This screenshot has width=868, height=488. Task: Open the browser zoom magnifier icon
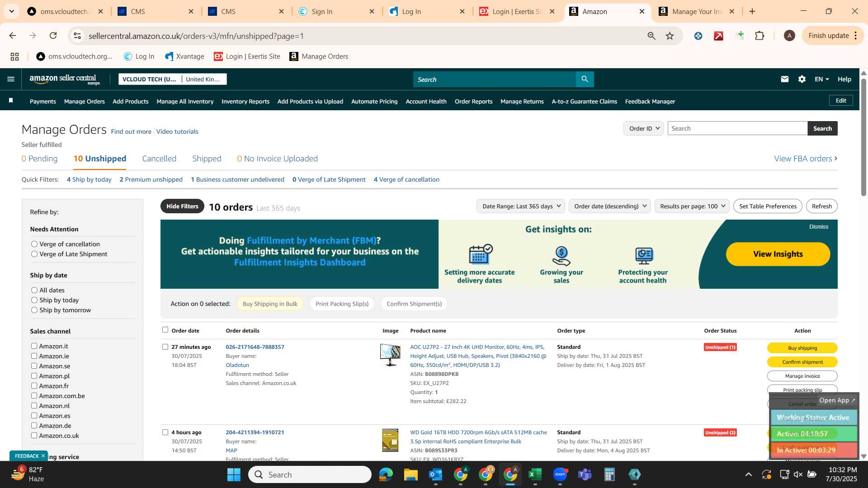click(x=651, y=36)
